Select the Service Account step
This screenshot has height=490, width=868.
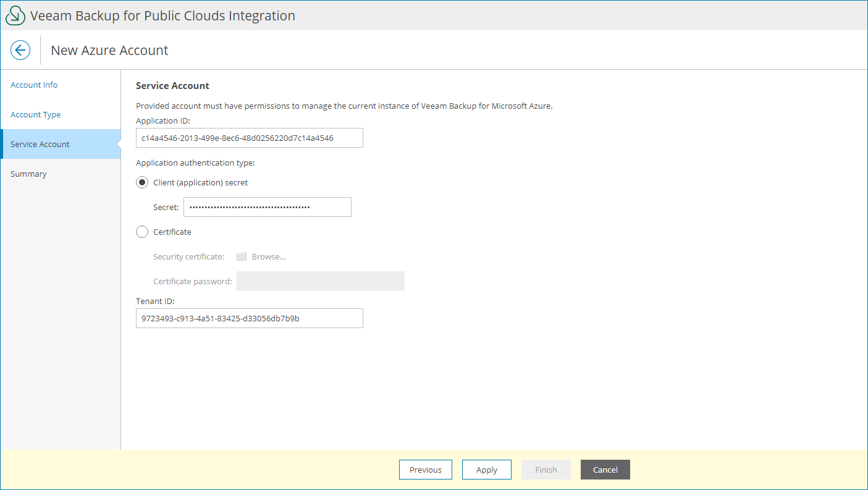[40, 144]
